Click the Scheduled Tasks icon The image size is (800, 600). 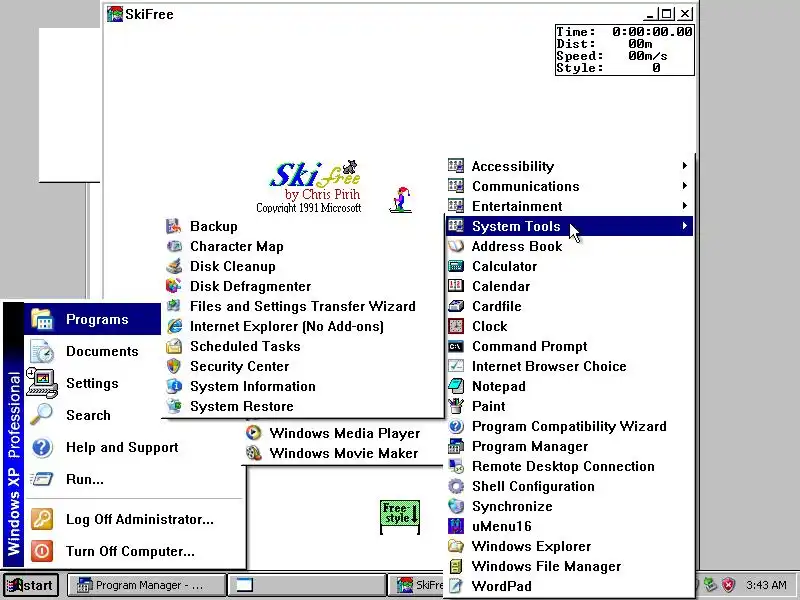tap(173, 346)
